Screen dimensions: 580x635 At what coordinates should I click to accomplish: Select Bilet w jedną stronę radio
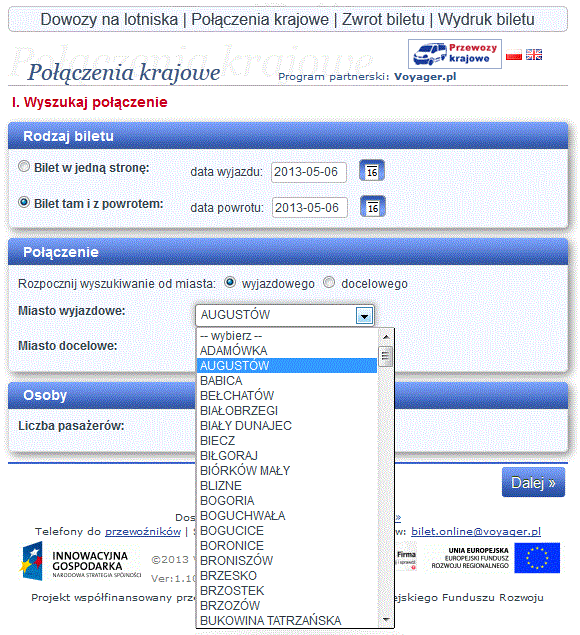pyautogui.click(x=24, y=166)
